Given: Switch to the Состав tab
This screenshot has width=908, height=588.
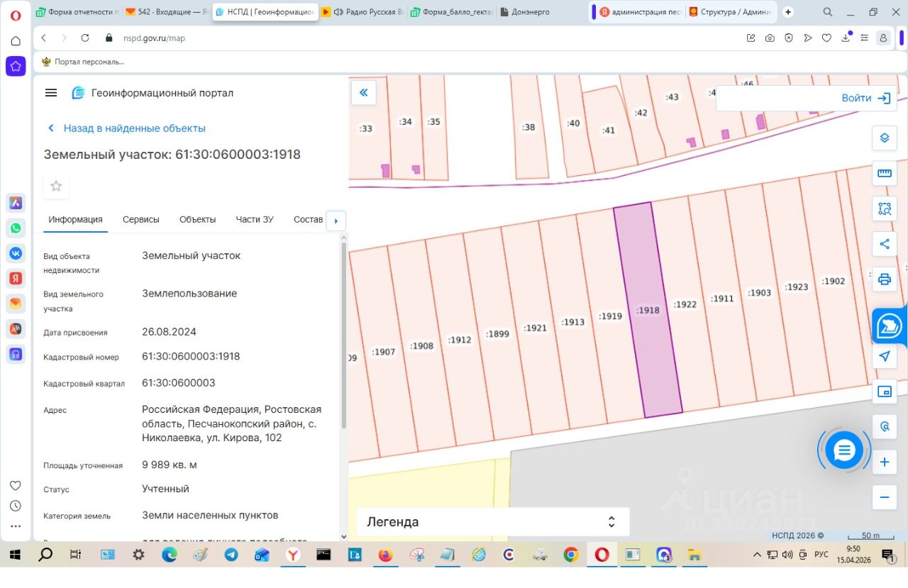Looking at the screenshot, I should (x=309, y=219).
